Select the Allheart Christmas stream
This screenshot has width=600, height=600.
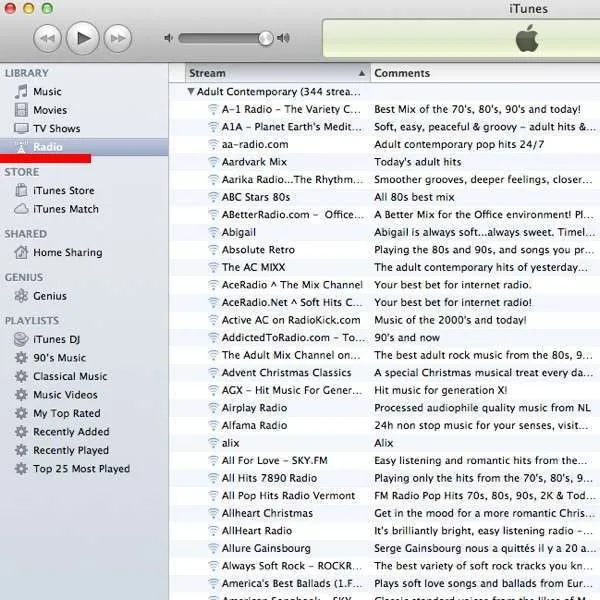[267, 514]
